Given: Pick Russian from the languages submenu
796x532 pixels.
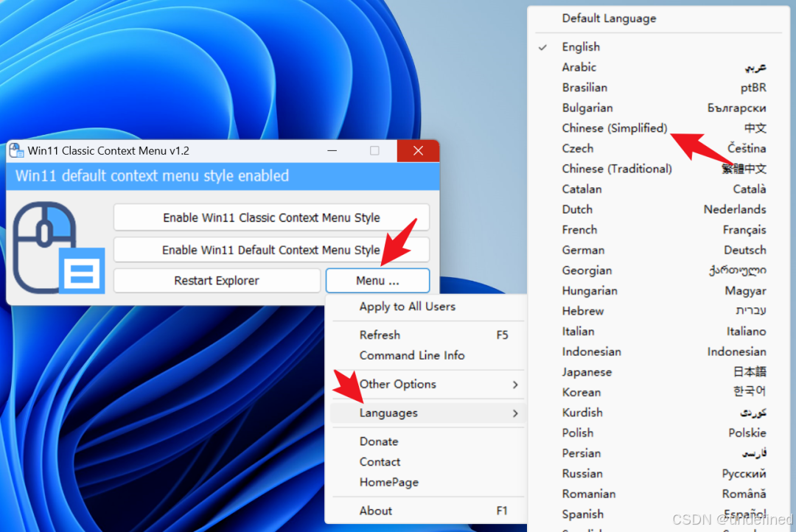Looking at the screenshot, I should 582,473.
